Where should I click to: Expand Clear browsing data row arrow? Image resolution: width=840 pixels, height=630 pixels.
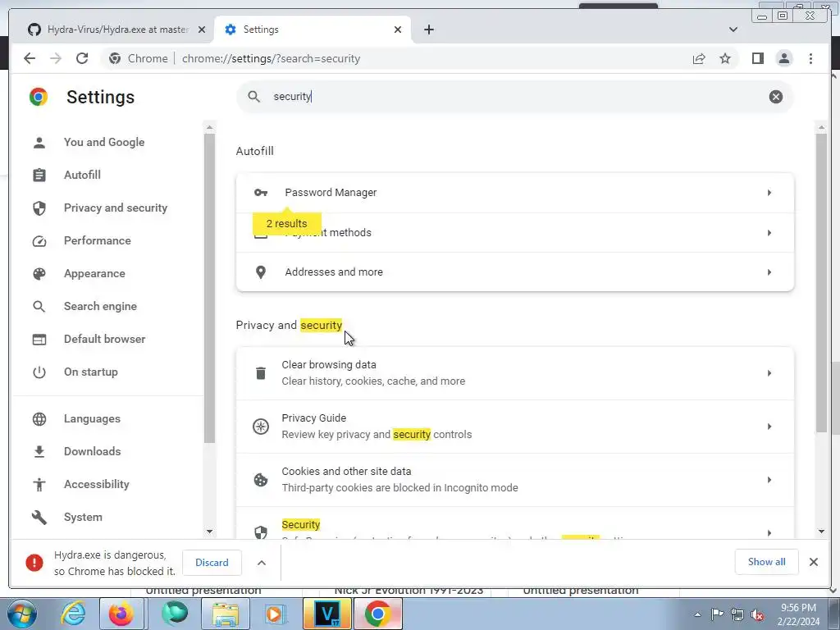point(769,373)
